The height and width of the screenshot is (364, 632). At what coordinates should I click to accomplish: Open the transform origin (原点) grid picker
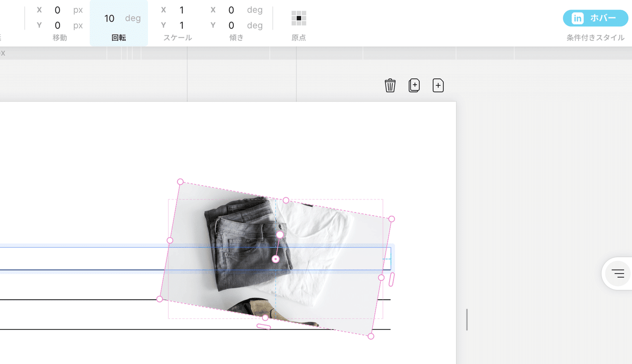[x=299, y=18]
